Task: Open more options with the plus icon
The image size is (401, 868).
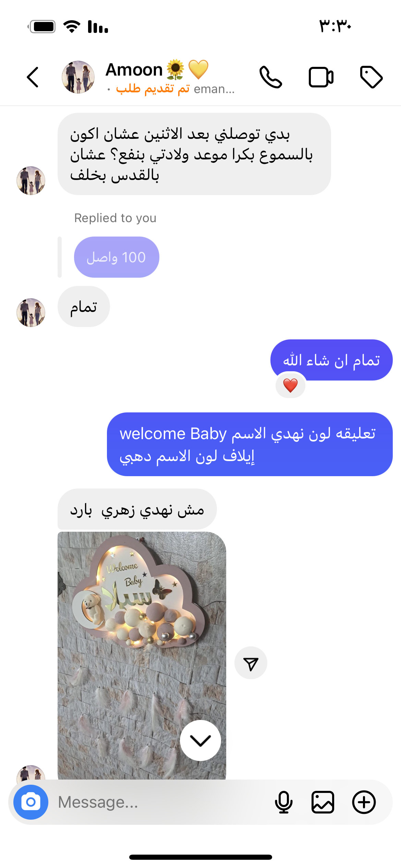Action: click(x=364, y=802)
